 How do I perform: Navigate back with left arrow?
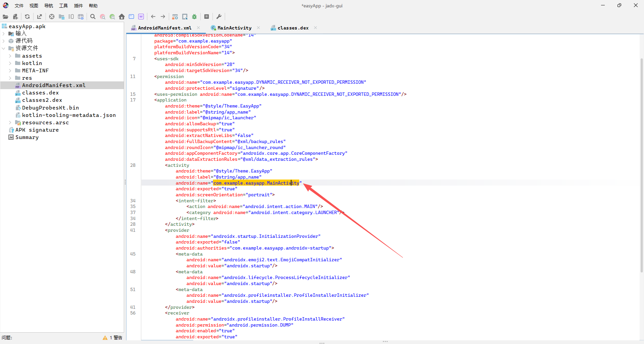pos(153,17)
